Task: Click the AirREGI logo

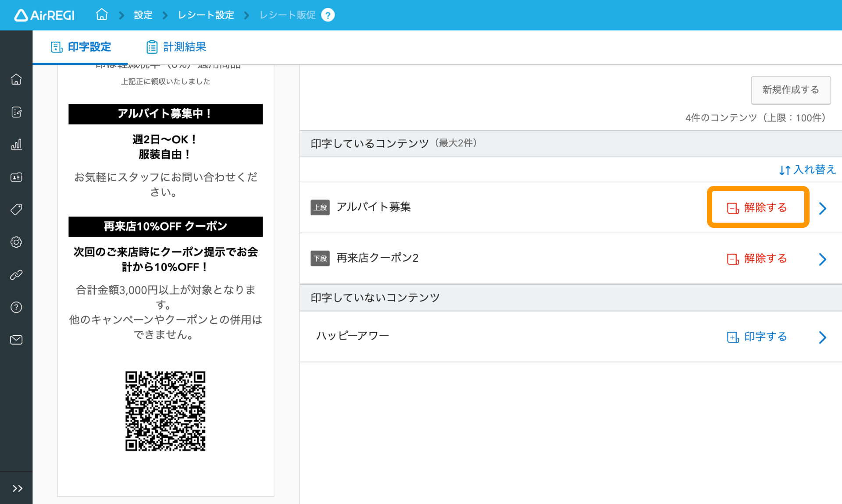Action: coord(44,15)
